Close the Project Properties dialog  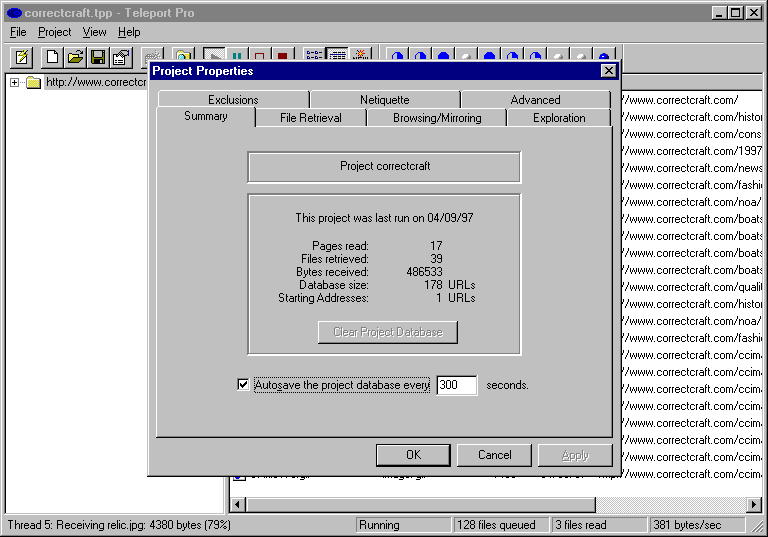pos(608,71)
